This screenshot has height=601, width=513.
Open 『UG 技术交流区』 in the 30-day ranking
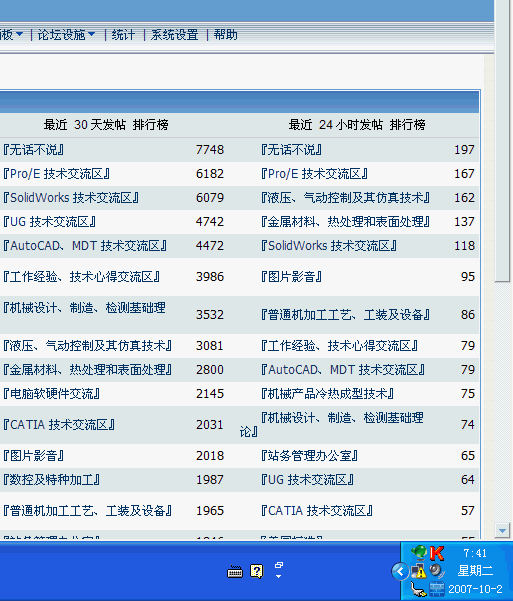point(49,222)
